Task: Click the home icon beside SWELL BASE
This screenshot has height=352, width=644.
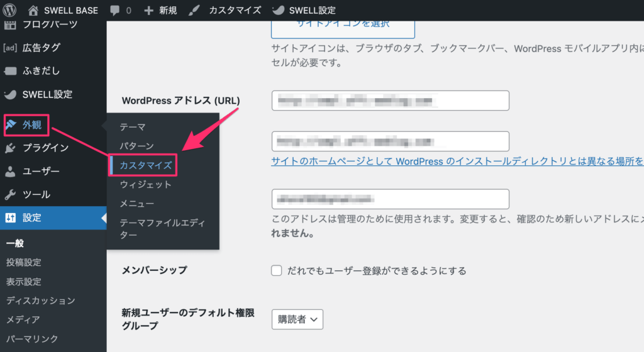Action: [33, 10]
